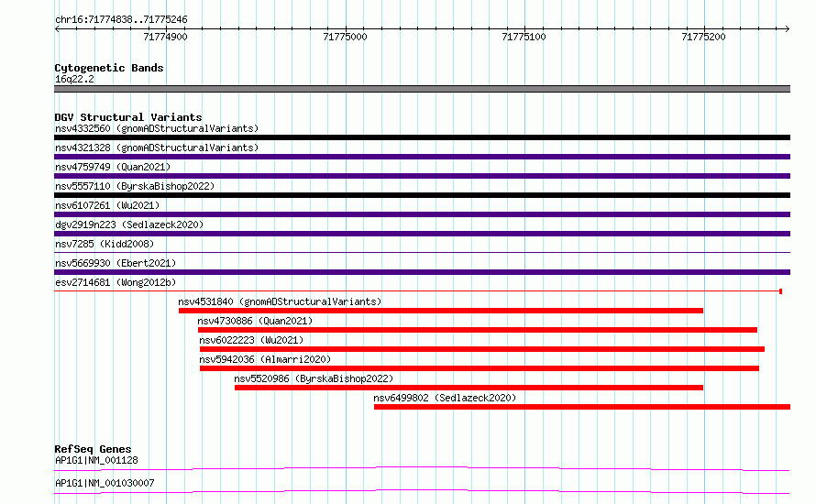Click ruler position 71775000
The image size is (816, 504).
[x=345, y=37]
